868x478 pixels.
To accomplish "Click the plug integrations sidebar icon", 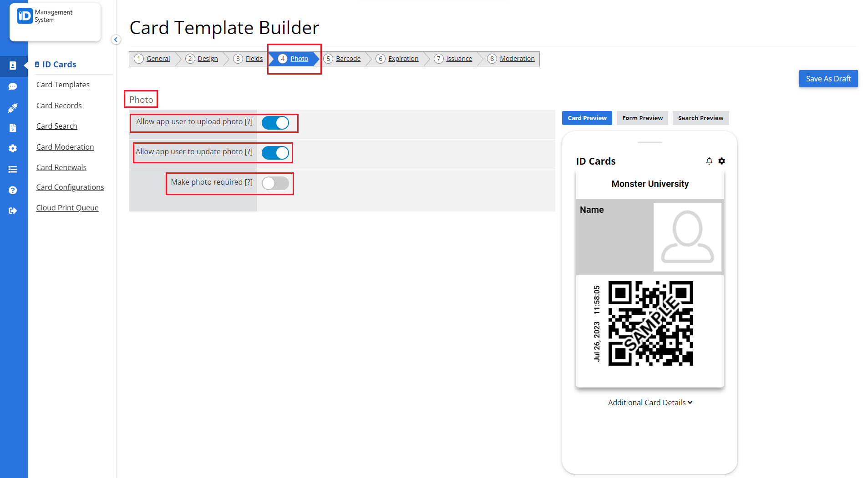I will pos(13,108).
